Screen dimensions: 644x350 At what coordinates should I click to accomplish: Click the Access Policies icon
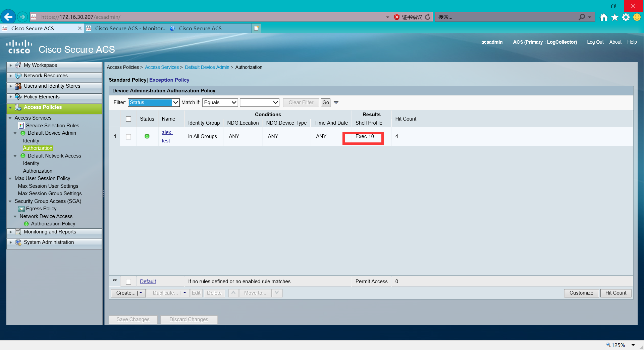(18, 107)
